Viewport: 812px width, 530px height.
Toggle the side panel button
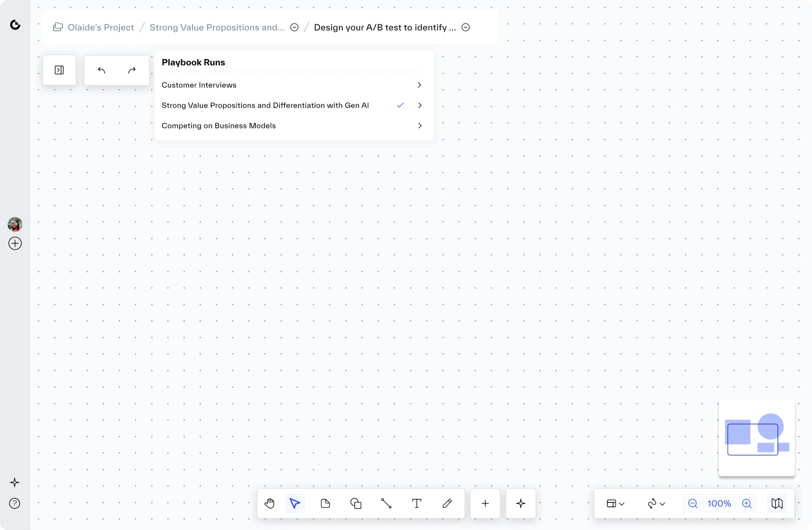coord(59,70)
